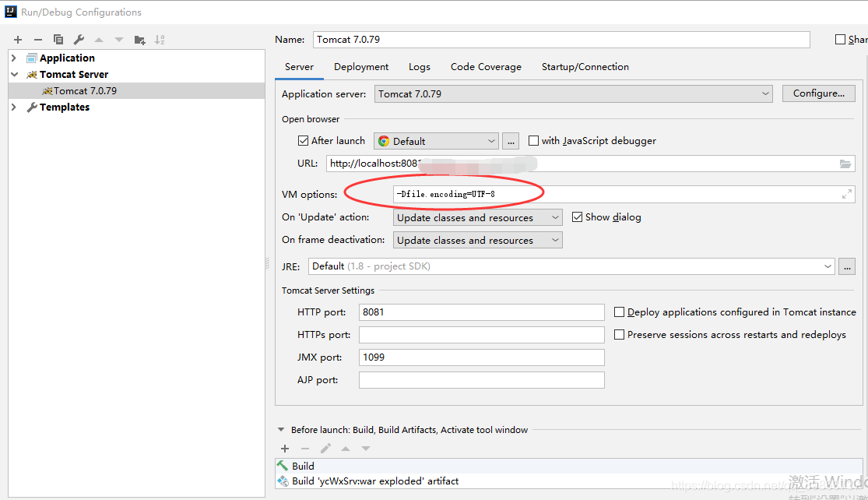Screen dimensions: 868x500
Task: Click the HTTPs port field
Action: (482, 334)
